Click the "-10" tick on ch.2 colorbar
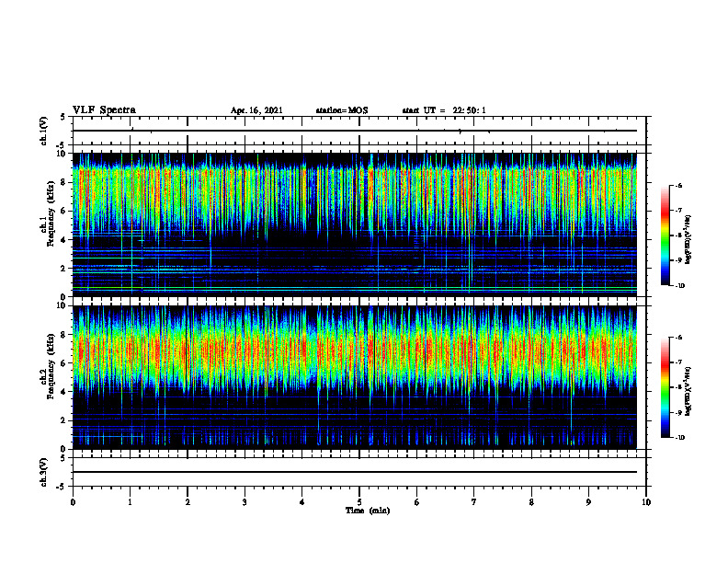728x563 pixels. 680,438
